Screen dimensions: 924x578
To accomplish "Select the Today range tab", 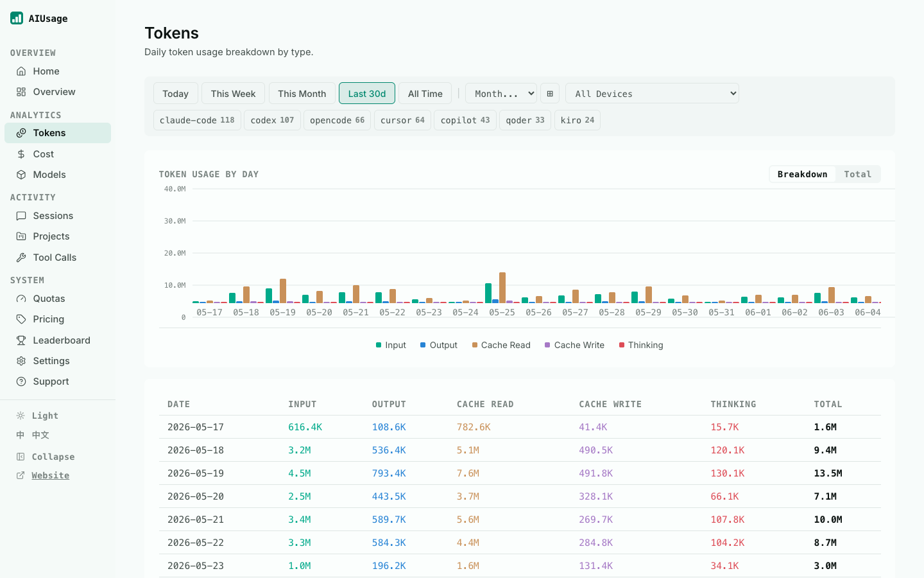I will [175, 93].
